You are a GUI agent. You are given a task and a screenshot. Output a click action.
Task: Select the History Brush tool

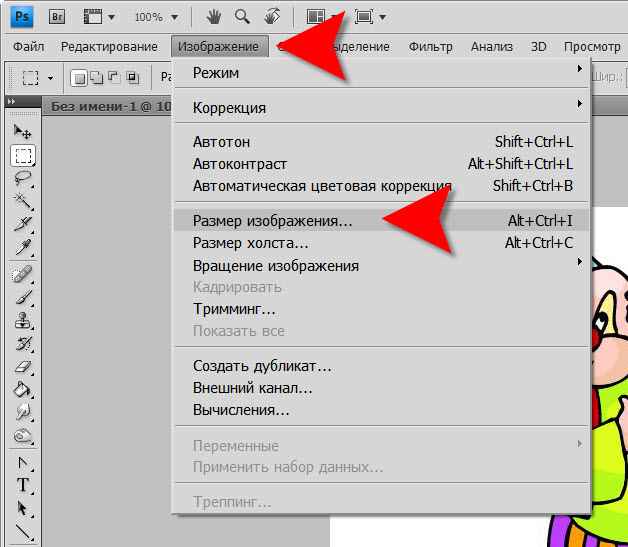22,344
